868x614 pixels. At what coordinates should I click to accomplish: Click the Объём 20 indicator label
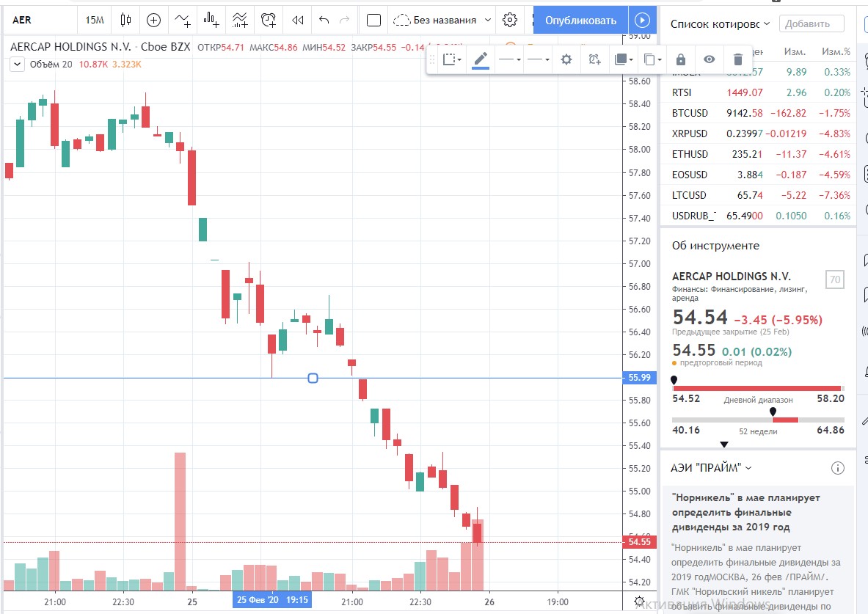point(51,65)
